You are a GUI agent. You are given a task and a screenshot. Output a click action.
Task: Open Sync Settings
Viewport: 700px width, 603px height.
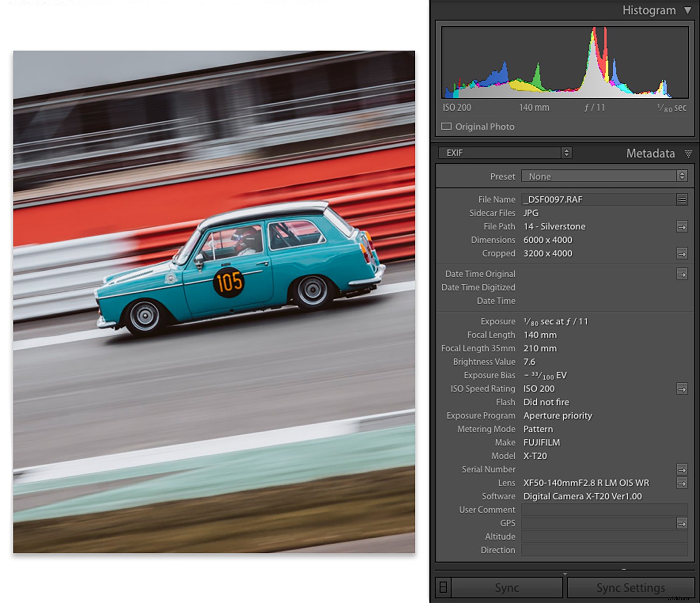pos(630,588)
